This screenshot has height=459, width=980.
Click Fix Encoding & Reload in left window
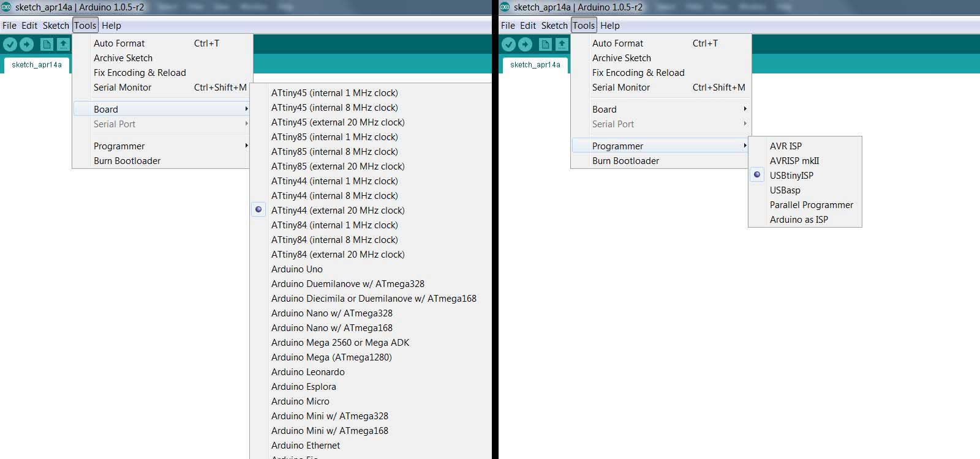point(162,73)
